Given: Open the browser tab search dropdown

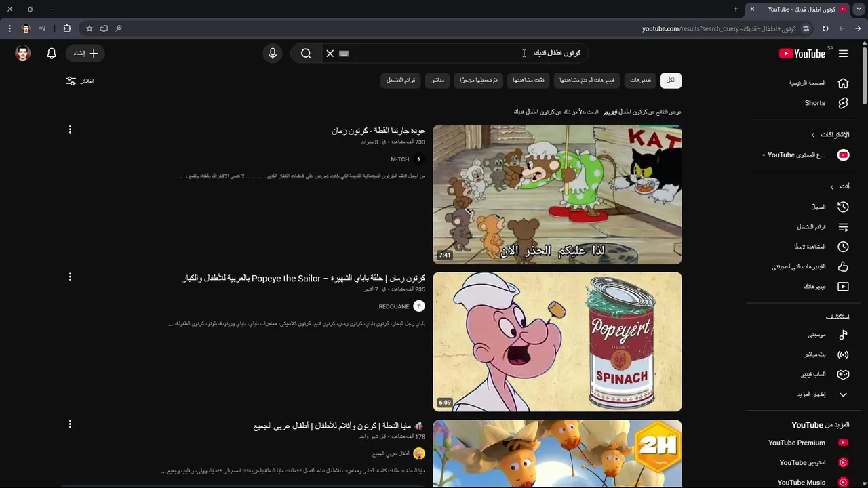Looking at the screenshot, I should click(859, 9).
